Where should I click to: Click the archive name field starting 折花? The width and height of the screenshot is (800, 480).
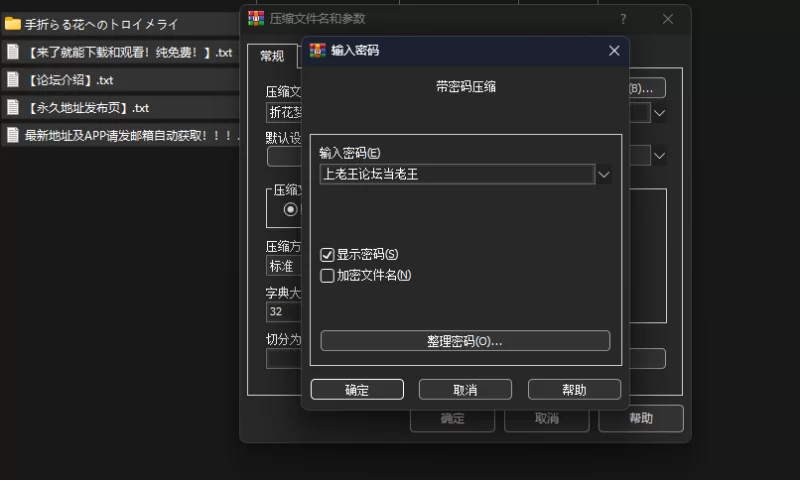coord(284,112)
